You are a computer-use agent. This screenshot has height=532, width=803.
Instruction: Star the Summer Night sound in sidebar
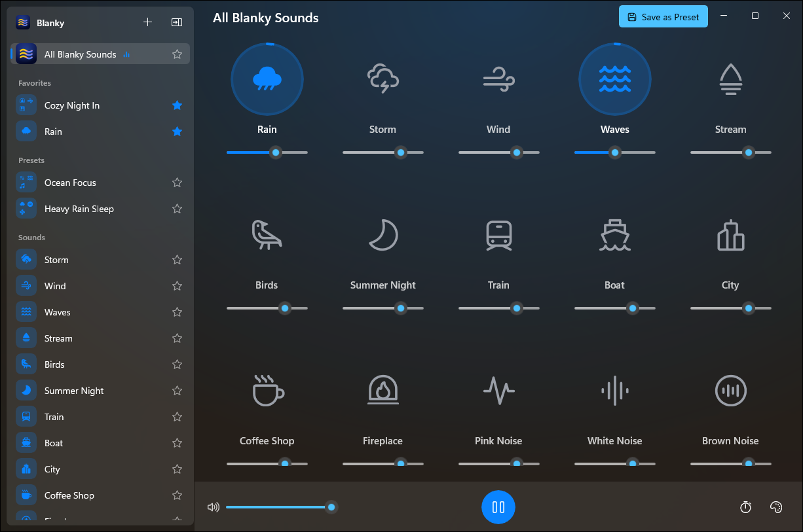point(177,391)
